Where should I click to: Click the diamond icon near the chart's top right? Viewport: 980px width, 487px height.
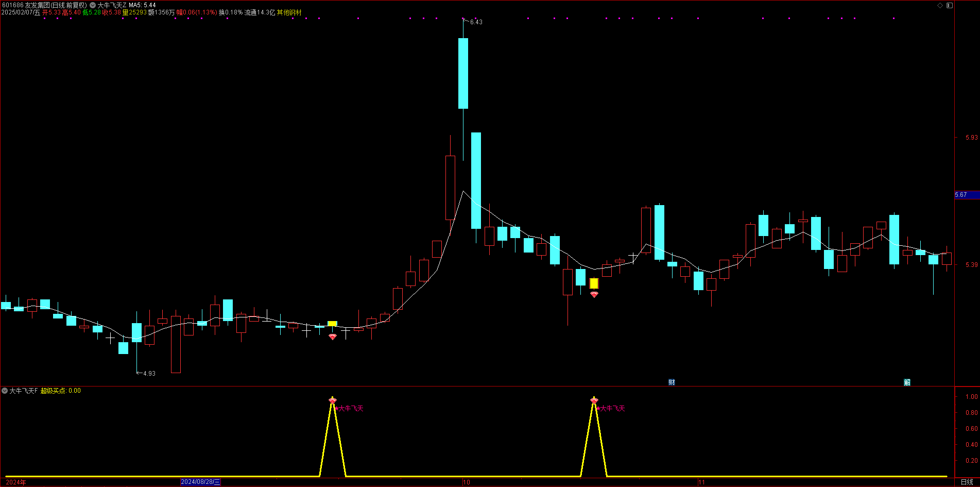[940, 5]
